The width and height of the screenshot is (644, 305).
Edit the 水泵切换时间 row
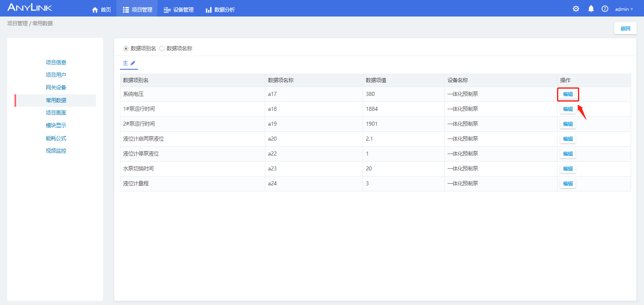(x=568, y=169)
